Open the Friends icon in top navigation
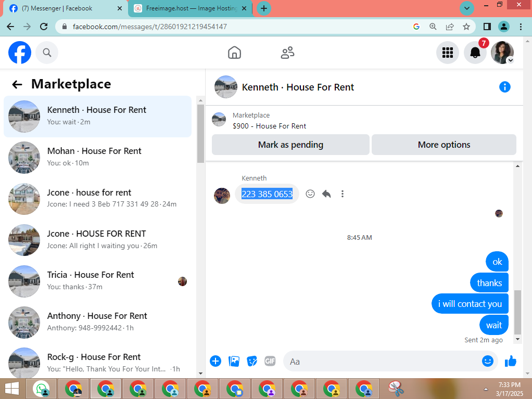 (x=287, y=53)
